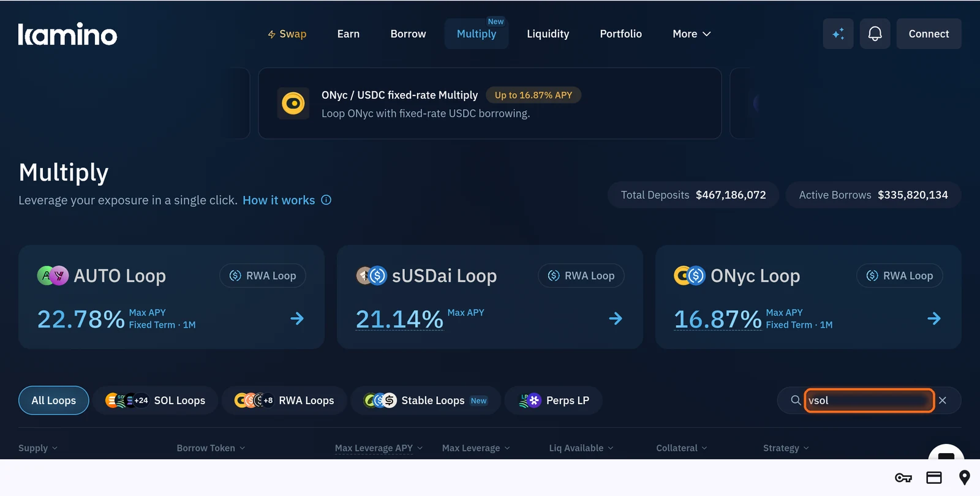The width and height of the screenshot is (980, 496).
Task: Select the All Loops filter
Action: 54,400
